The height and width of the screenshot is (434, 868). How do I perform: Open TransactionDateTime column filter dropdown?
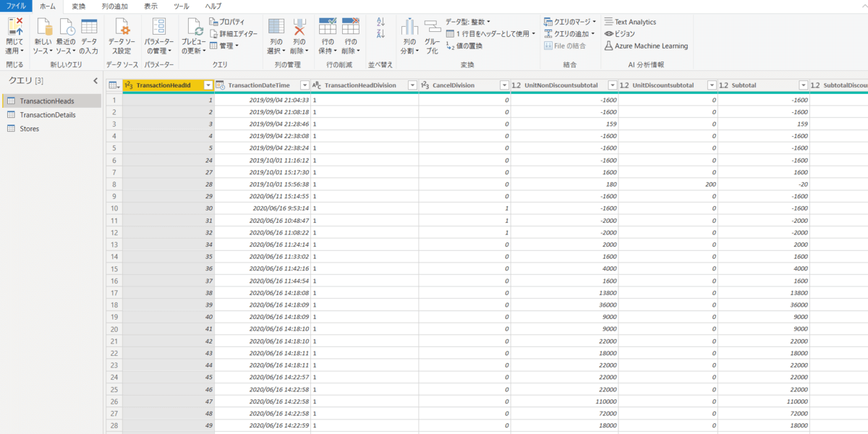pos(305,85)
